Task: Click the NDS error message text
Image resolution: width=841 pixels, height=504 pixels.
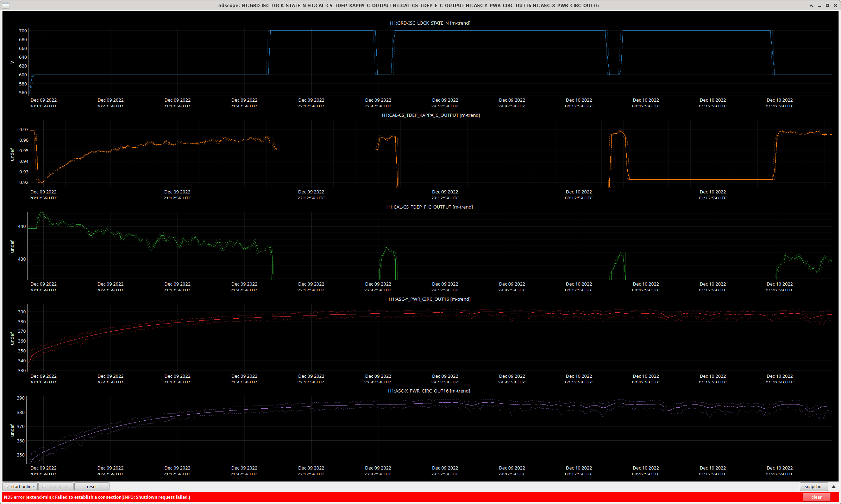Action: [97, 497]
